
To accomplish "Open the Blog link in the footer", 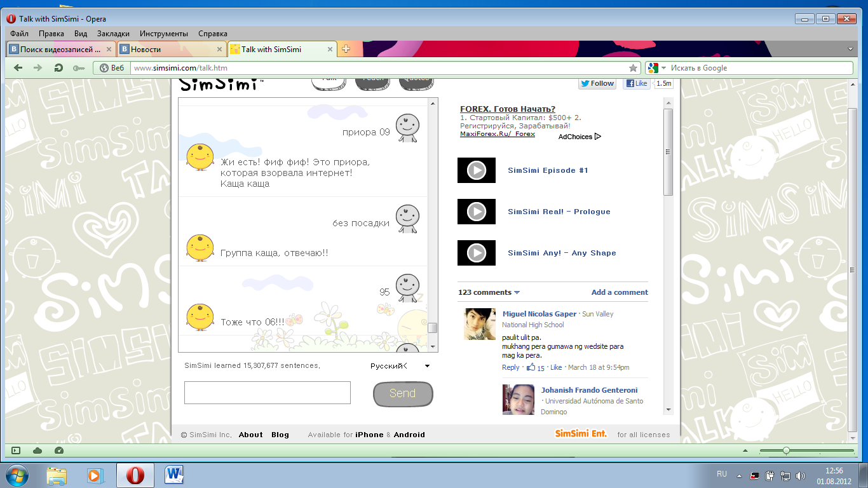I will (x=280, y=435).
